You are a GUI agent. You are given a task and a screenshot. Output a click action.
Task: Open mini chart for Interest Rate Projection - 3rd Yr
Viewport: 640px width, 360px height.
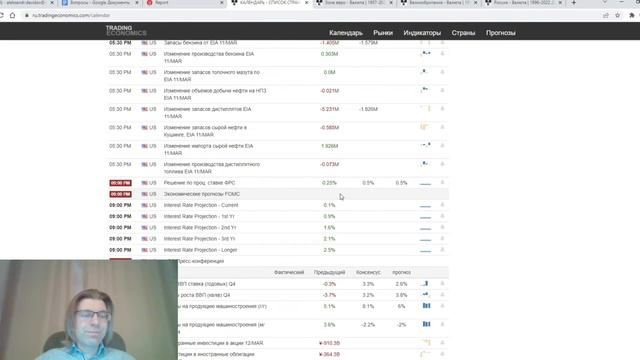(x=425, y=240)
